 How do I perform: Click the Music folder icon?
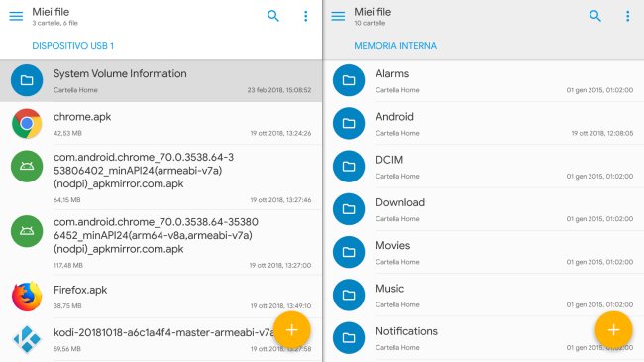click(349, 295)
